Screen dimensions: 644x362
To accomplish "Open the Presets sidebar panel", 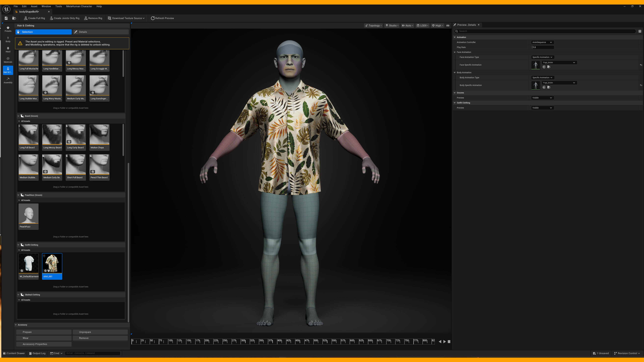I will [x=8, y=29].
